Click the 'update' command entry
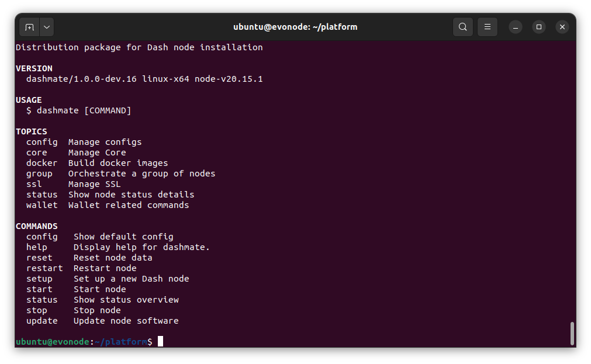591x364 pixels. pyautogui.click(x=42, y=321)
